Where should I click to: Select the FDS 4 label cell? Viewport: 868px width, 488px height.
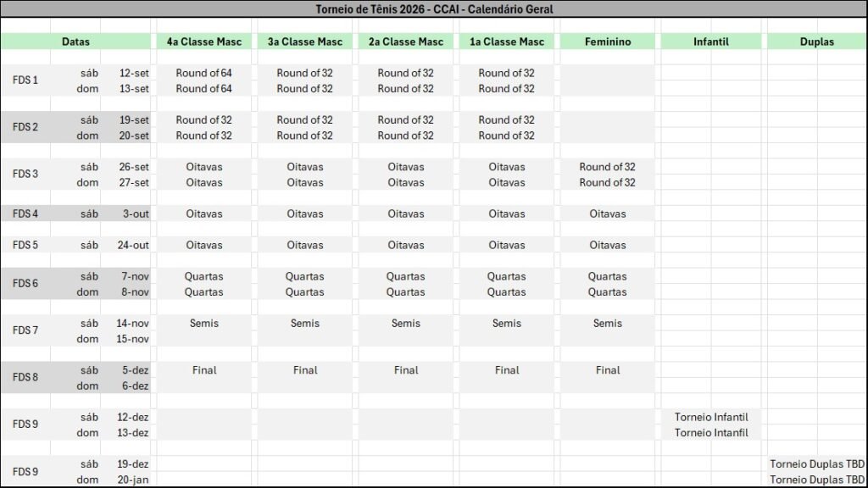click(x=25, y=213)
